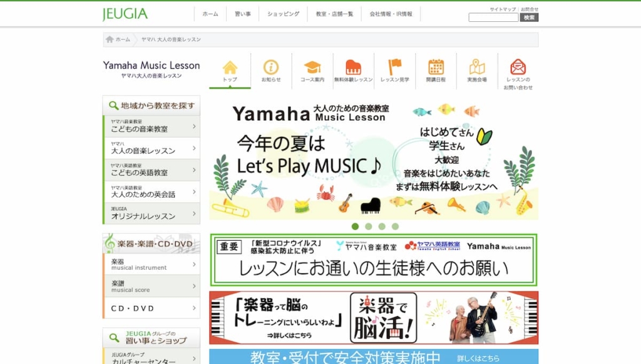Click the home icon in the breadcrumb
The width and height of the screenshot is (641, 364).
110,39
